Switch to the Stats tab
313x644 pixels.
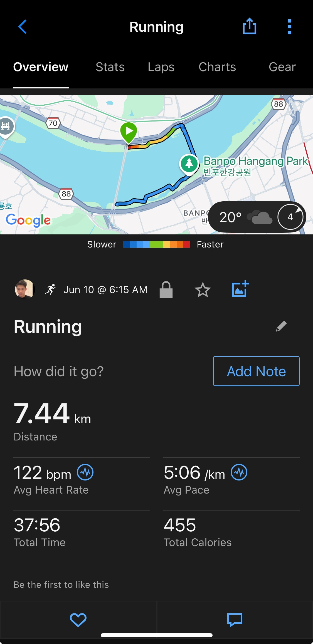pyautogui.click(x=110, y=67)
